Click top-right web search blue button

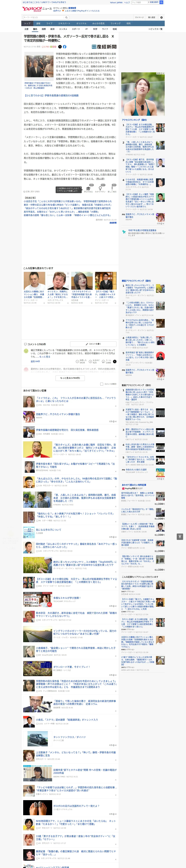[x=161, y=2]
